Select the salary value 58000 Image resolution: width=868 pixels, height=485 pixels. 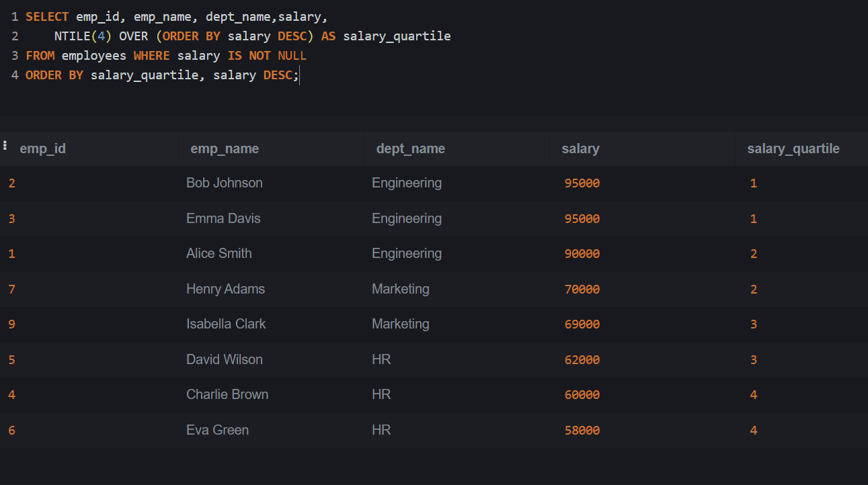click(x=582, y=431)
